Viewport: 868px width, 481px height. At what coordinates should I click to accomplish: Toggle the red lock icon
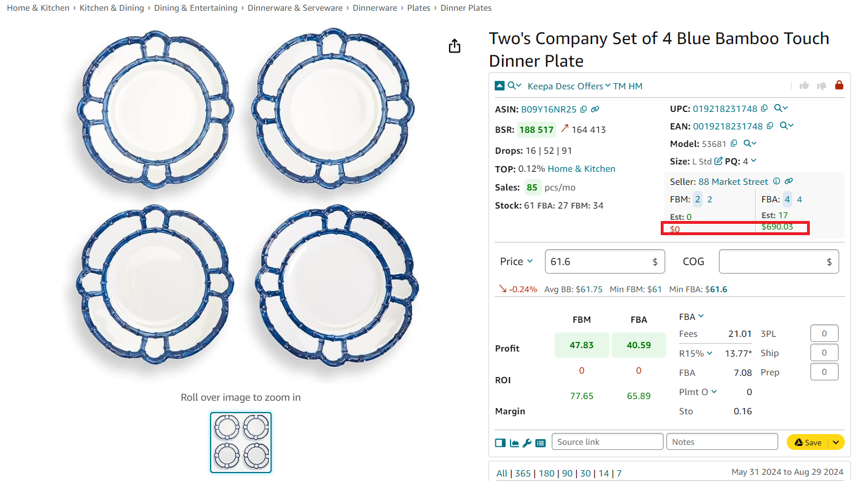tap(839, 85)
